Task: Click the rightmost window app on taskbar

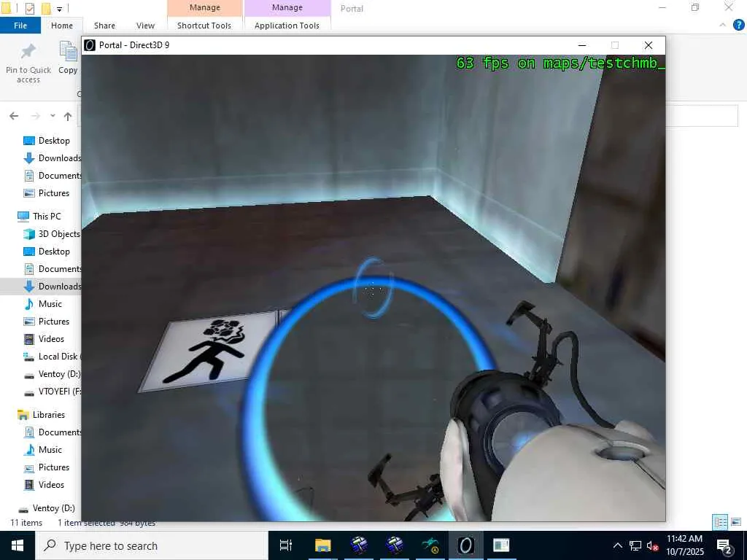Action: coord(501,545)
